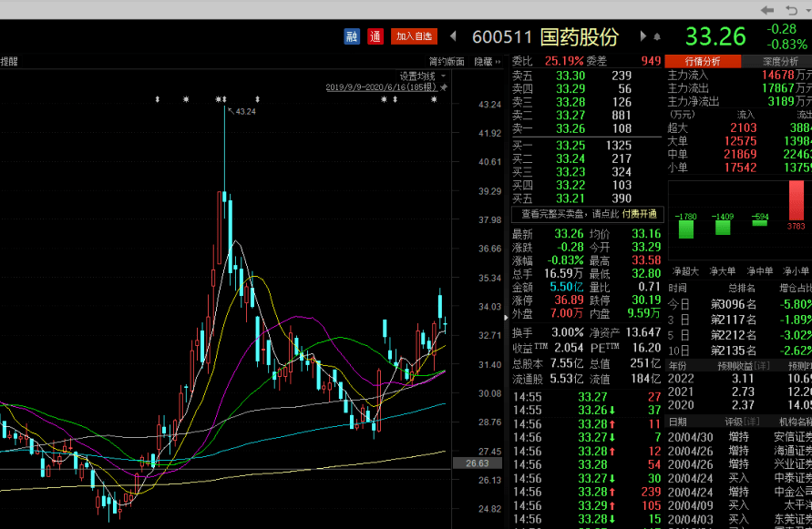The height and width of the screenshot is (529, 812).
Task: Add stock via 加入自选 button
Action: (x=414, y=36)
